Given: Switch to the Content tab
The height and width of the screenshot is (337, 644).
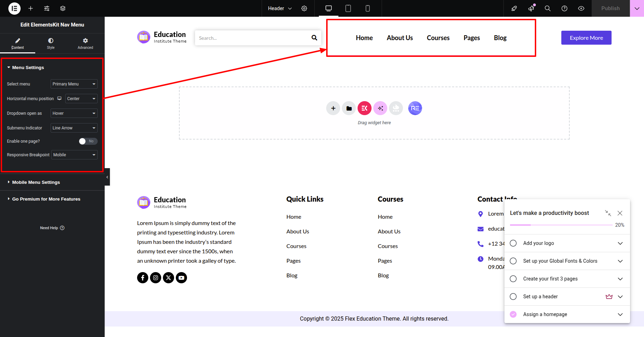Looking at the screenshot, I should click(x=17, y=44).
